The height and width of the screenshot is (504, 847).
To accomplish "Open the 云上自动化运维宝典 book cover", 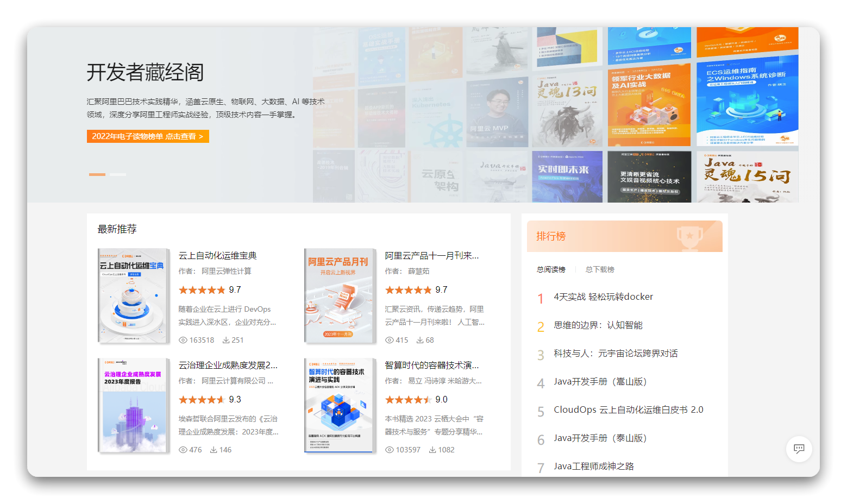I will (133, 296).
